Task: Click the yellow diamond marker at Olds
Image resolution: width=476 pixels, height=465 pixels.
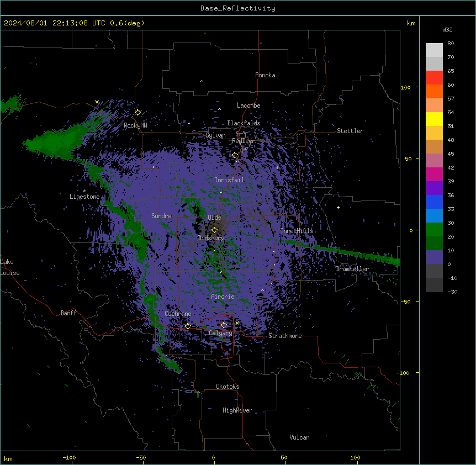Action: pyautogui.click(x=214, y=230)
